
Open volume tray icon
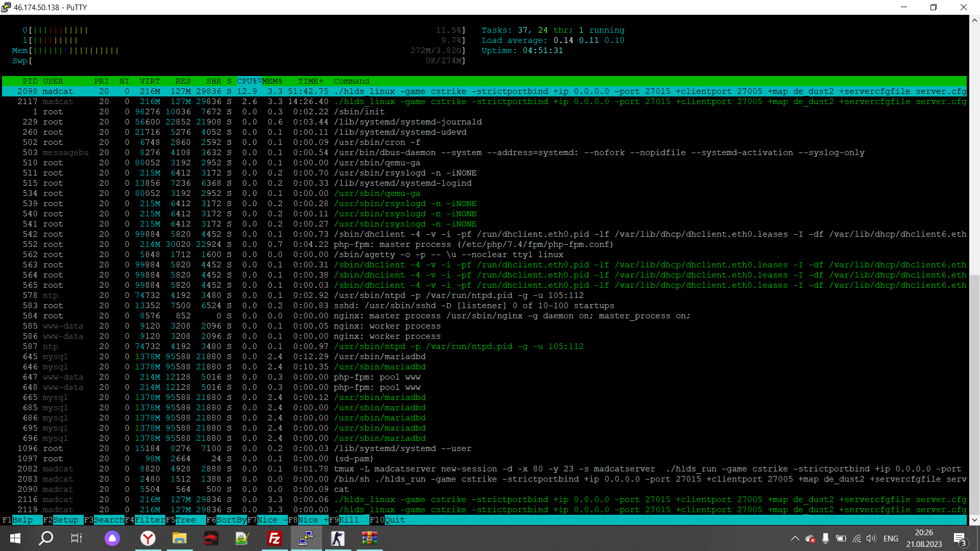pos(871,538)
